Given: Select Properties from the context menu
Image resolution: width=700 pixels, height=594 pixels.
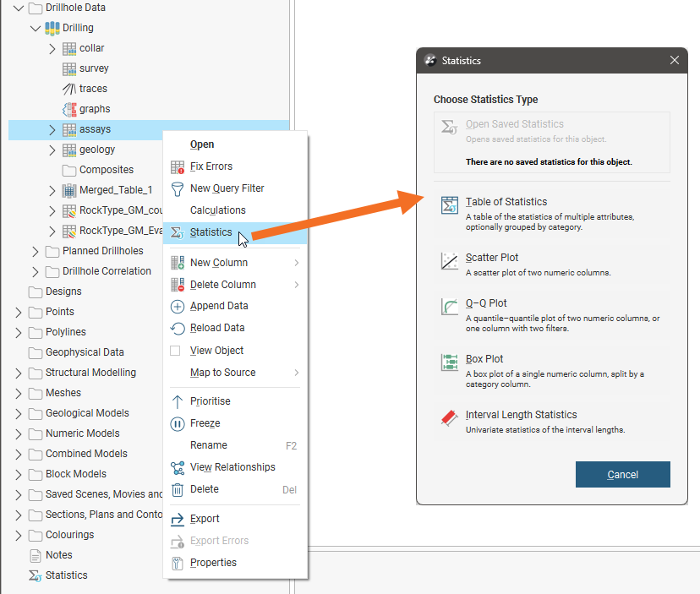Looking at the screenshot, I should 213,563.
